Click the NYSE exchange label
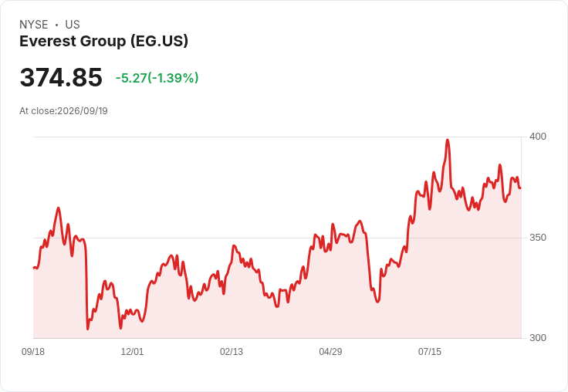The image size is (568, 392). pos(34,25)
